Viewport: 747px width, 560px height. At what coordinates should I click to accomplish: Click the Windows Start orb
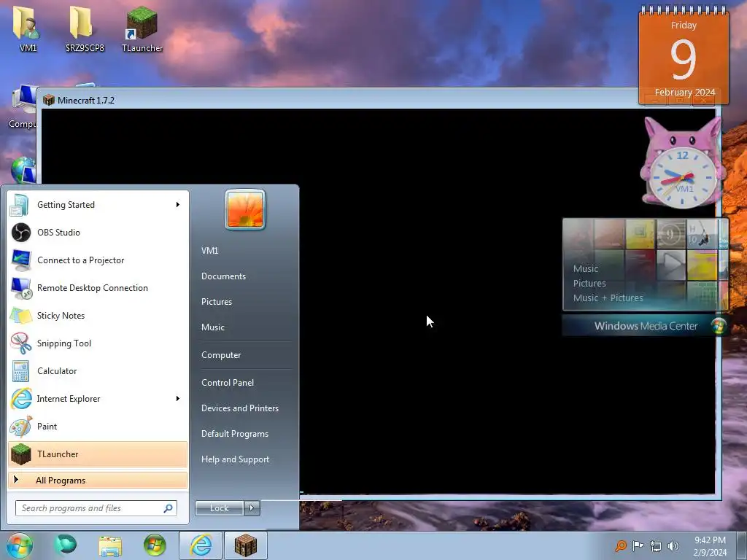[x=19, y=545]
